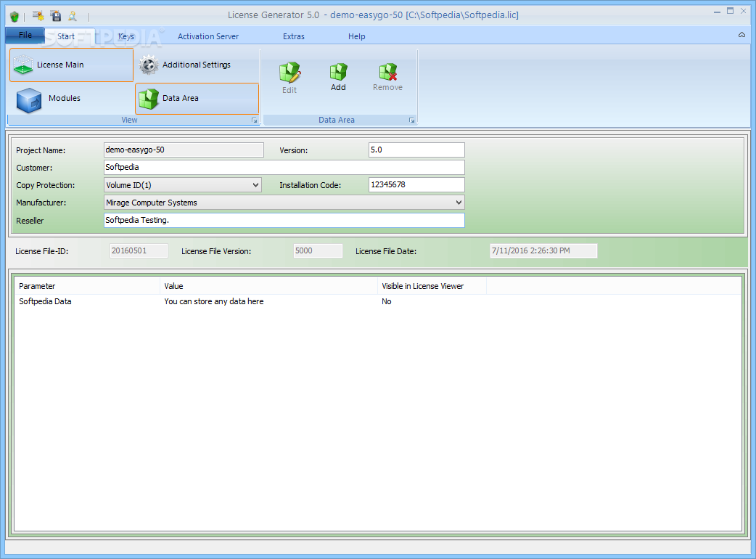Click the green shield application icon
This screenshot has height=559, width=756.
[x=15, y=17]
